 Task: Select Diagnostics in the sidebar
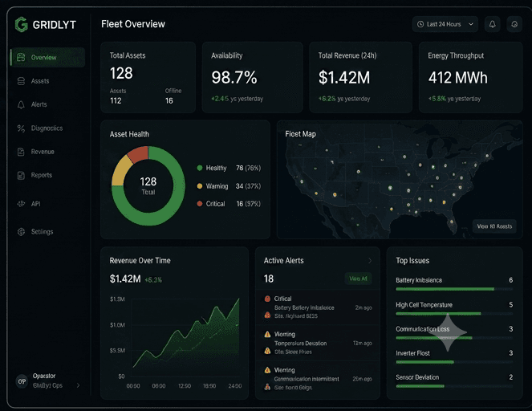pyautogui.click(x=47, y=128)
